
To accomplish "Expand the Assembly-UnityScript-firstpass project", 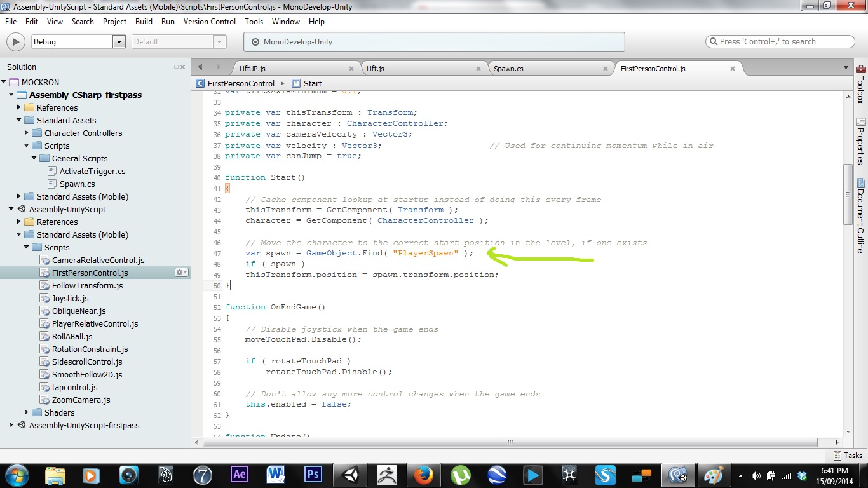I will (x=11, y=425).
